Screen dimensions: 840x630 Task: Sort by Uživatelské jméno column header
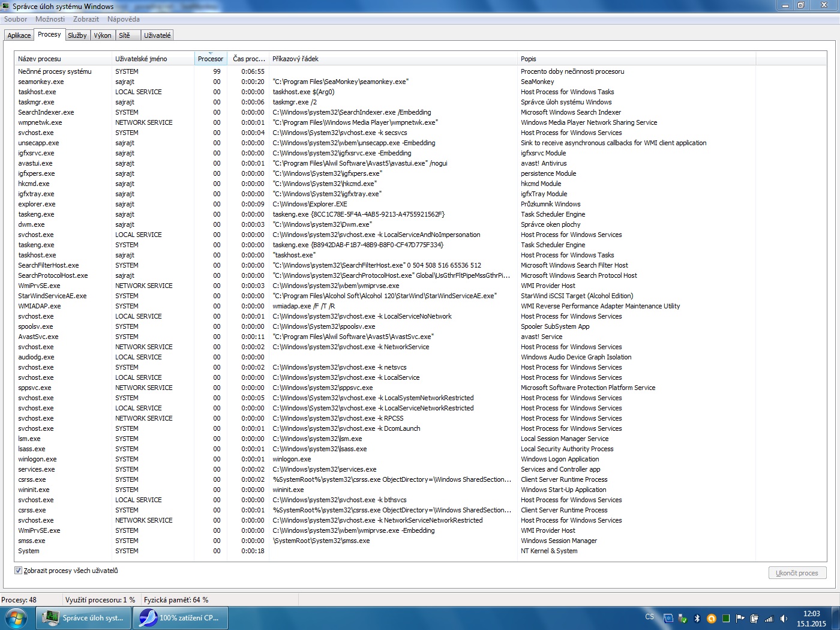click(153, 59)
